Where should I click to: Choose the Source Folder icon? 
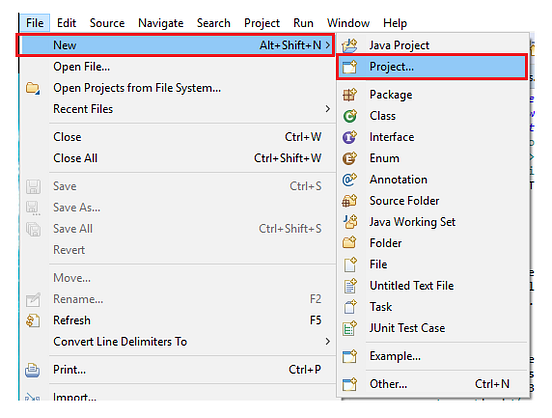point(350,201)
